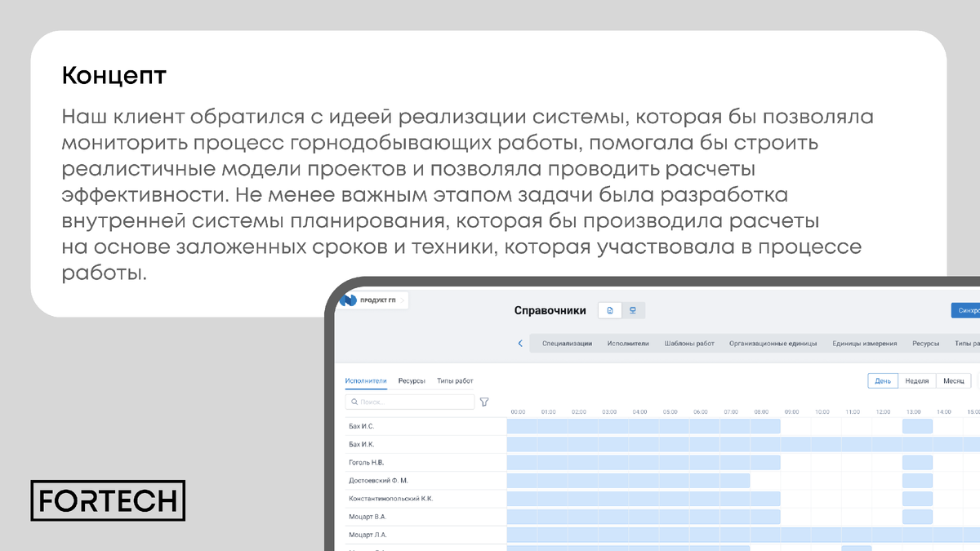Expand the Продукт ГП chevron arrow
Screen dimensions: 980x551
[402, 300]
